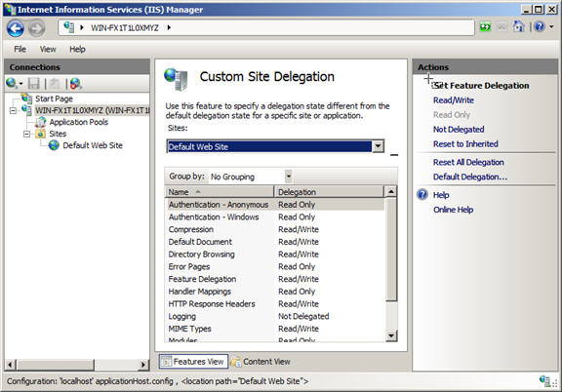Image resolution: width=562 pixels, height=392 pixels.
Task: Select the Logging feature row
Action: point(274,316)
